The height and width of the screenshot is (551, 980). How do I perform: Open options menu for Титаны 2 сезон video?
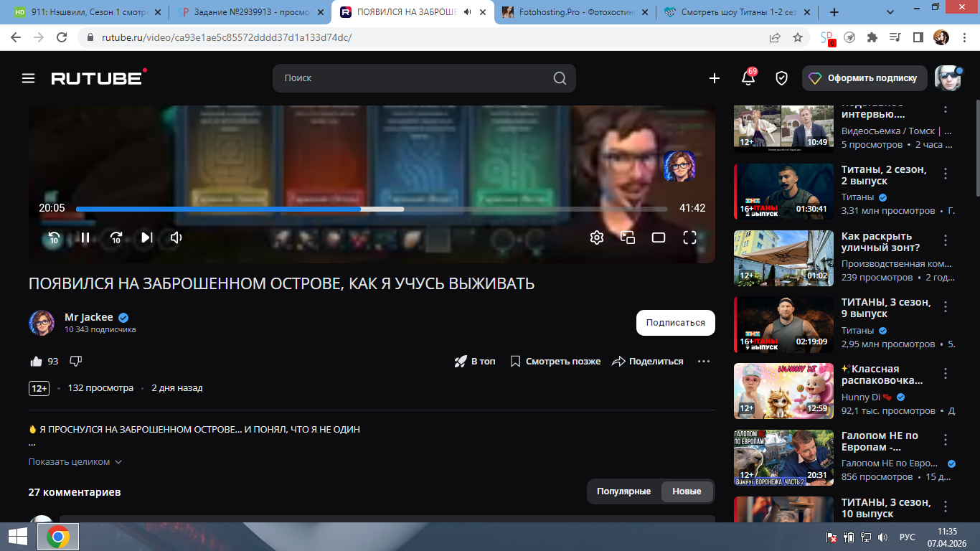coord(946,174)
